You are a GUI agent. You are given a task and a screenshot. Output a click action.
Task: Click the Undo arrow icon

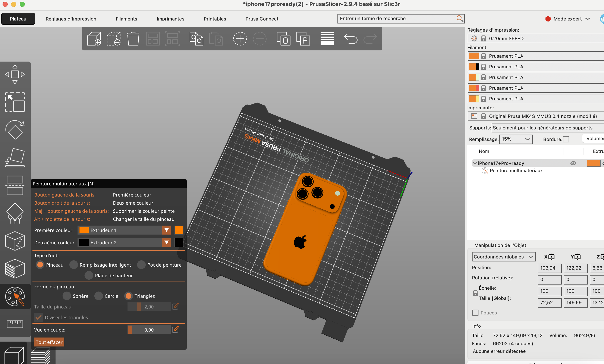[x=350, y=39]
